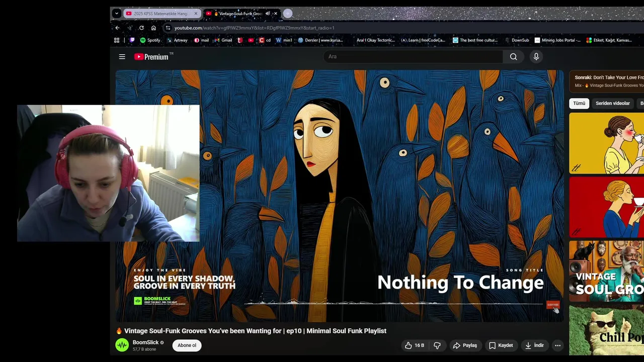Open the 'cd' bookmark

click(265, 40)
